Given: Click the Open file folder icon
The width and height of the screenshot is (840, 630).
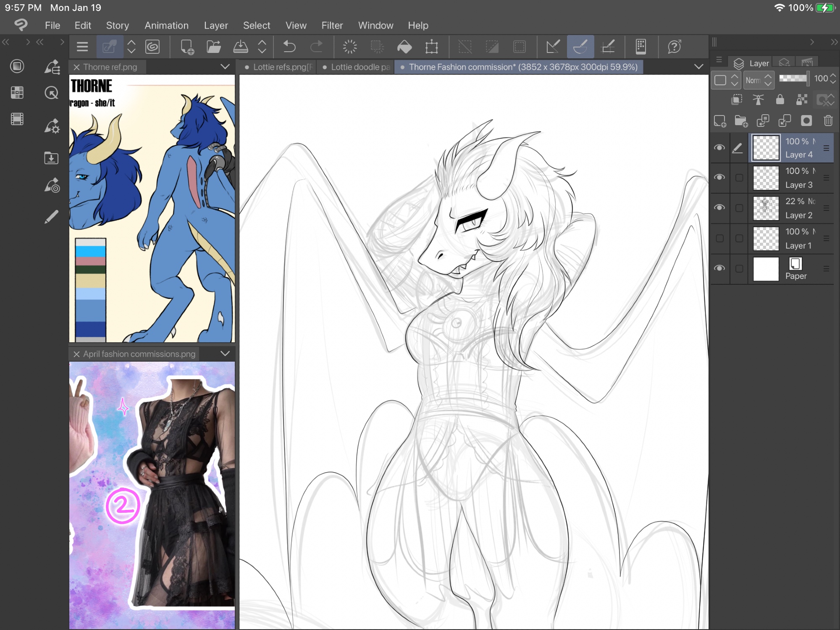Looking at the screenshot, I should [x=214, y=47].
